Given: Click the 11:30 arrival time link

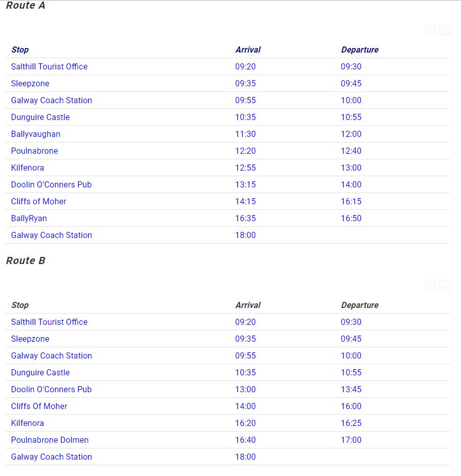Looking at the screenshot, I should pyautogui.click(x=246, y=134).
